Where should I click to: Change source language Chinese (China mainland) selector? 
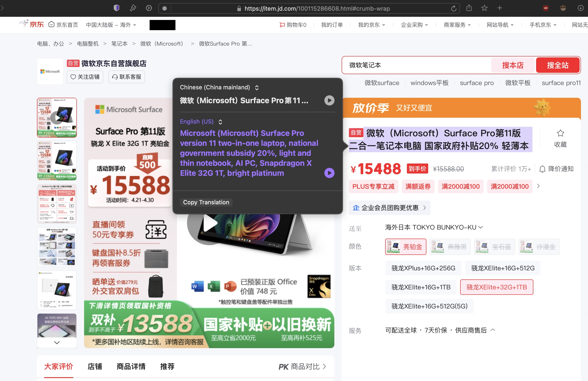[x=219, y=87]
